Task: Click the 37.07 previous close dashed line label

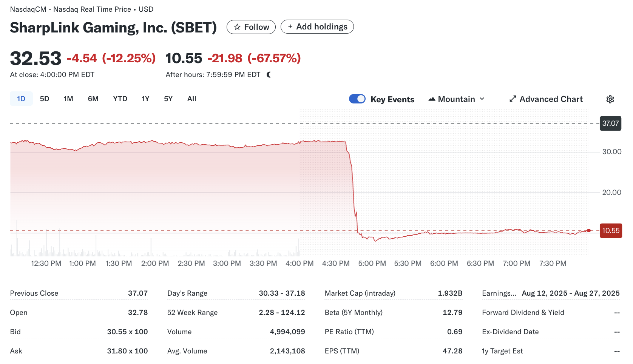Action: (x=610, y=123)
